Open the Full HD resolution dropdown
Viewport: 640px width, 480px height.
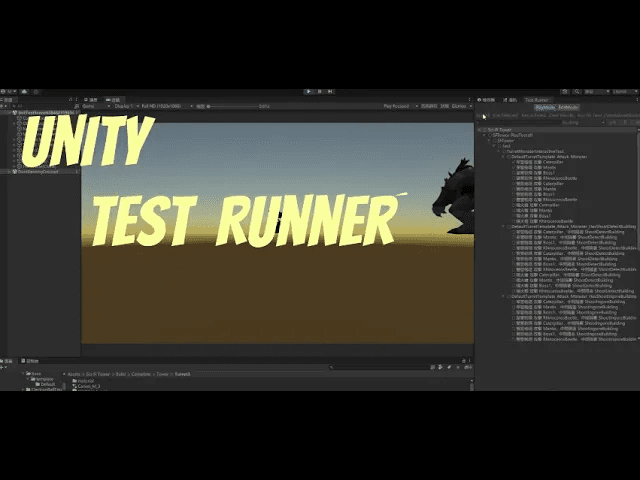[x=165, y=106]
